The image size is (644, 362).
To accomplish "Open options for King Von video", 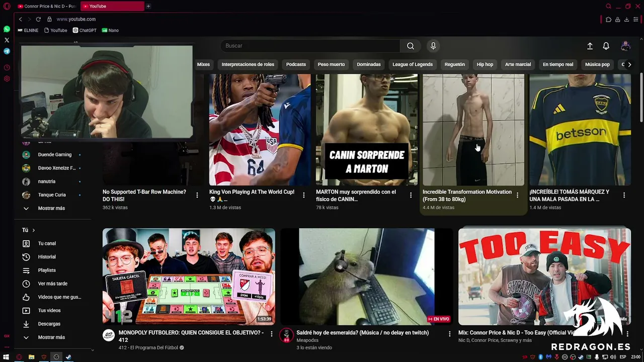I will [304, 195].
